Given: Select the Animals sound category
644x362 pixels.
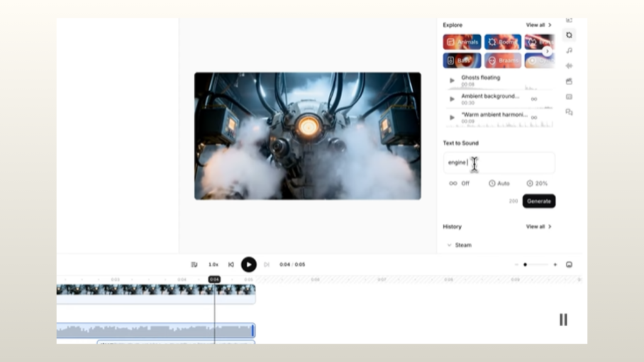Looking at the screenshot, I should [462, 42].
